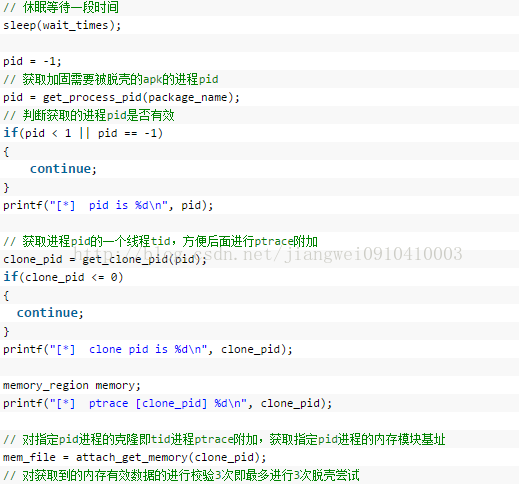Click the printf pid is %d line

click(x=108, y=205)
